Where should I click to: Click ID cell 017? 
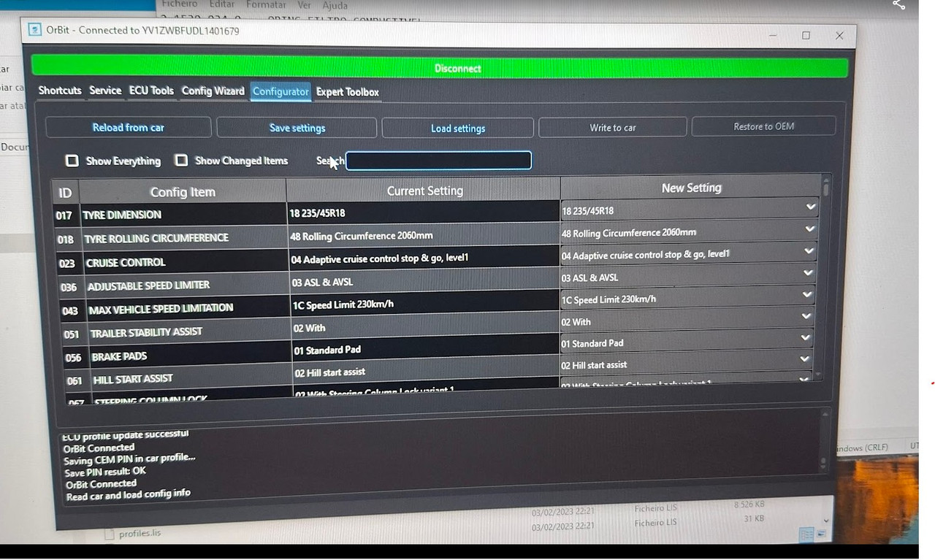click(64, 215)
